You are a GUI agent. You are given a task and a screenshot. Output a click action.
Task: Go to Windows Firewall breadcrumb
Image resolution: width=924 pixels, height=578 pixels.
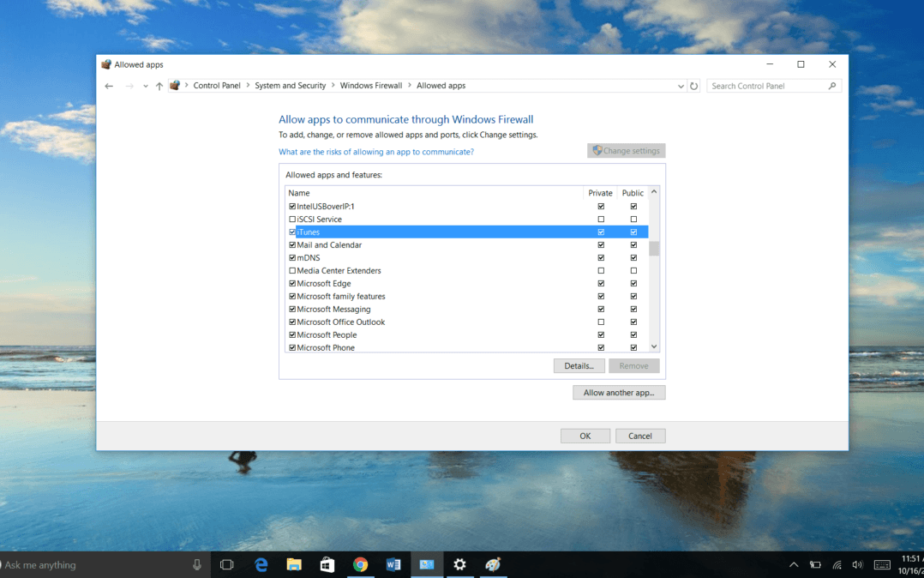click(x=371, y=86)
